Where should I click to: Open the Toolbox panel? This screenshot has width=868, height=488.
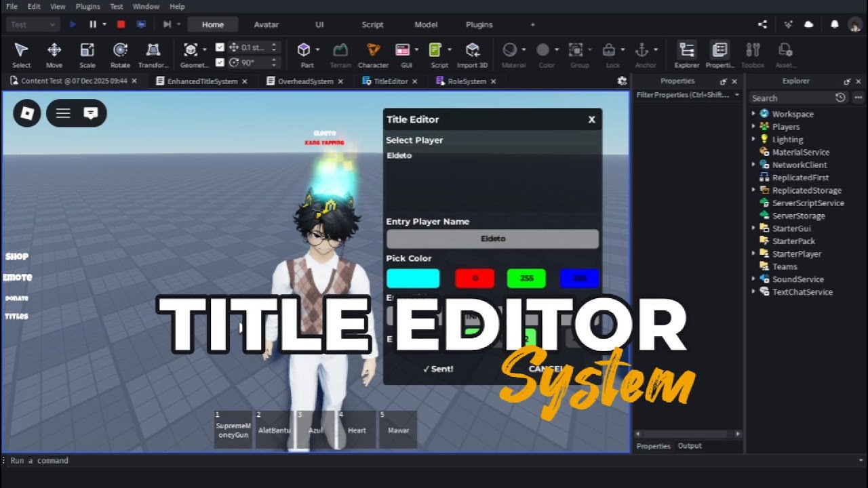[x=753, y=55]
